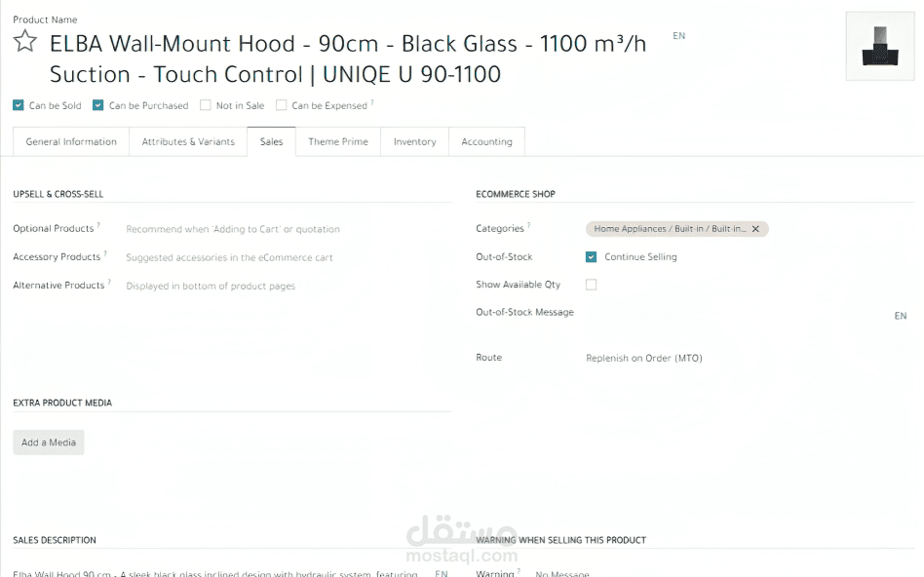This screenshot has height=577, width=924.
Task: Open the Optional Products selection field
Action: (x=283, y=229)
